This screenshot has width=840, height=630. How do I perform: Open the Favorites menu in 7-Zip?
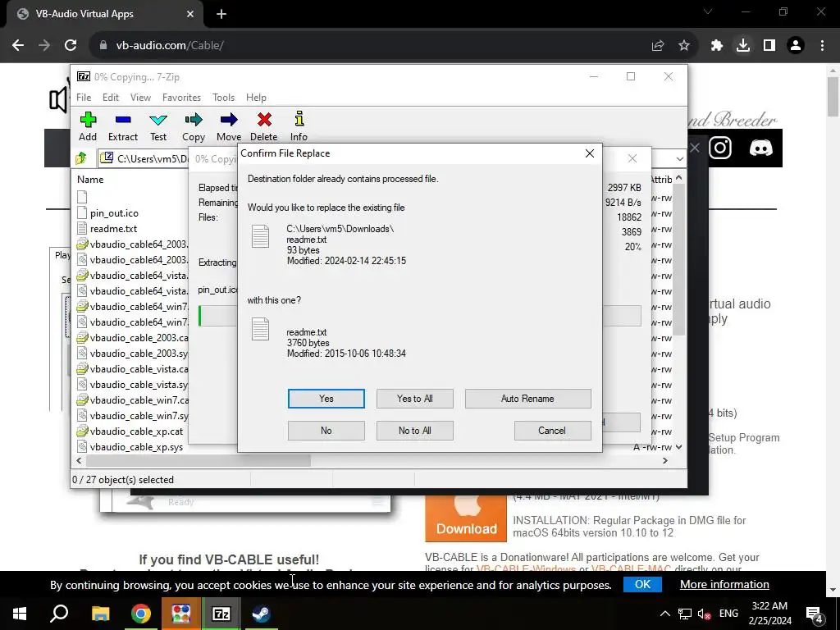coord(181,98)
